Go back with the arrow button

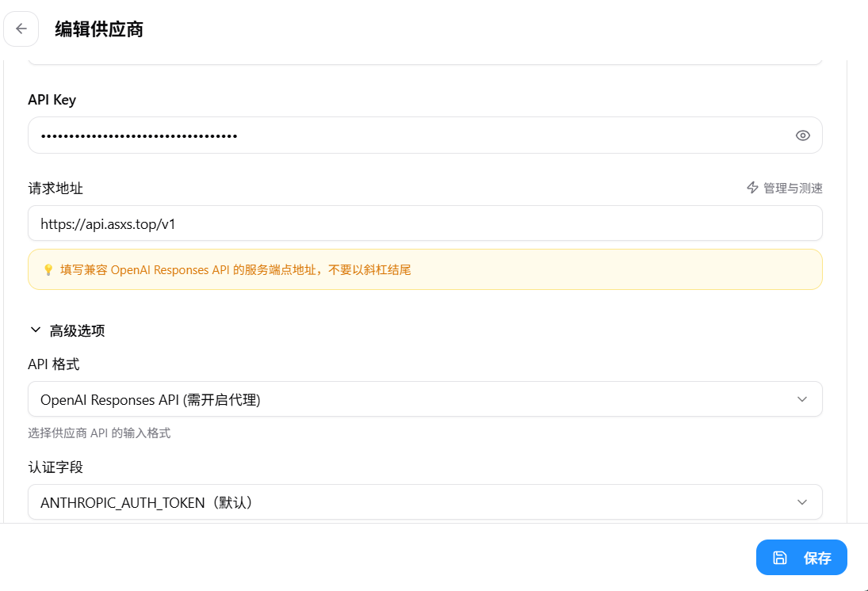point(21,29)
